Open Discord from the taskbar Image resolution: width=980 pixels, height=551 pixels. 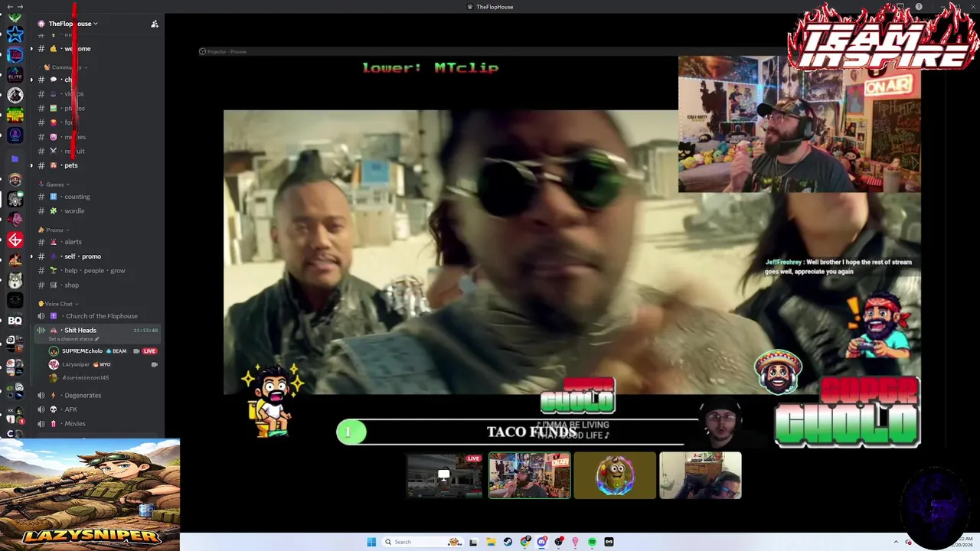(x=541, y=542)
